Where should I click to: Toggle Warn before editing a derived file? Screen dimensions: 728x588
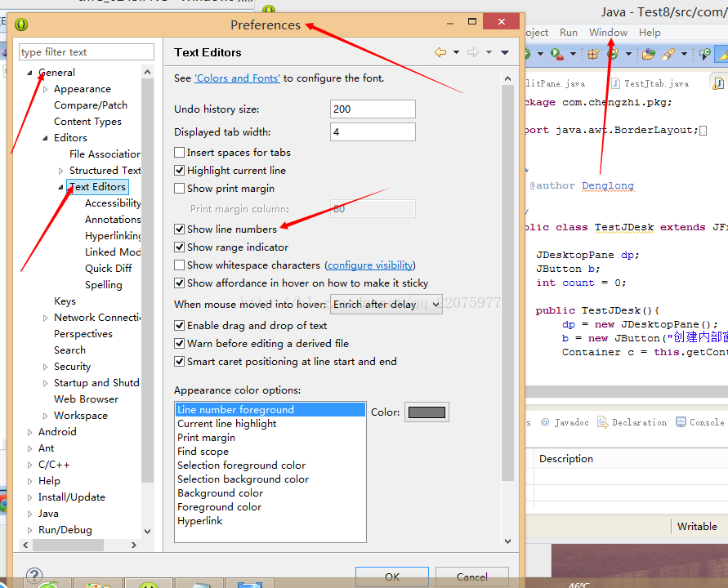coord(179,344)
